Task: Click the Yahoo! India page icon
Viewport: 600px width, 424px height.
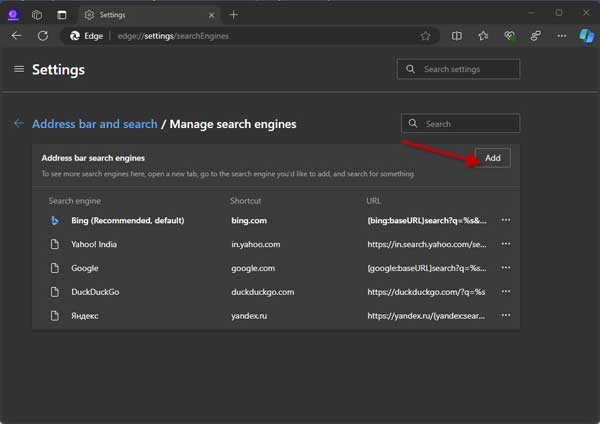Action: [x=55, y=244]
